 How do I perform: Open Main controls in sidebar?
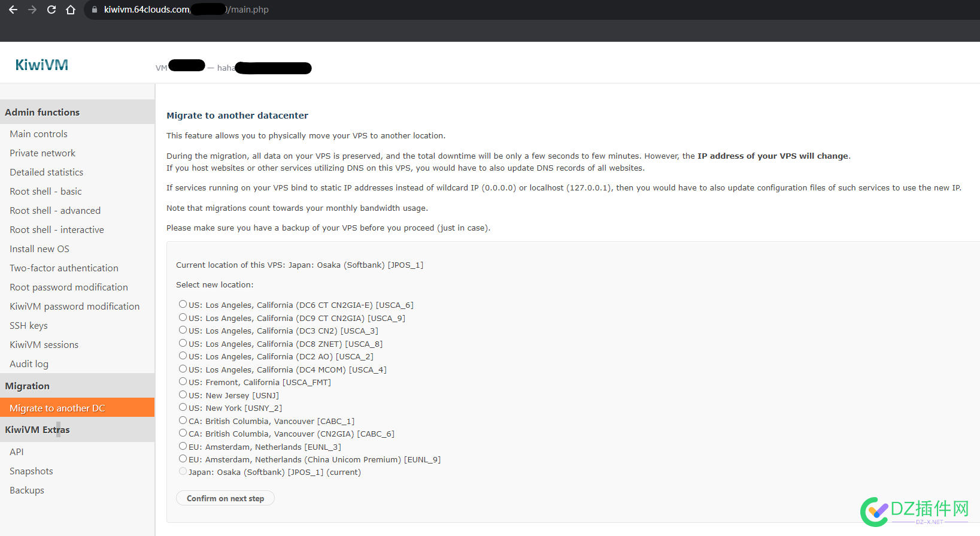38,134
